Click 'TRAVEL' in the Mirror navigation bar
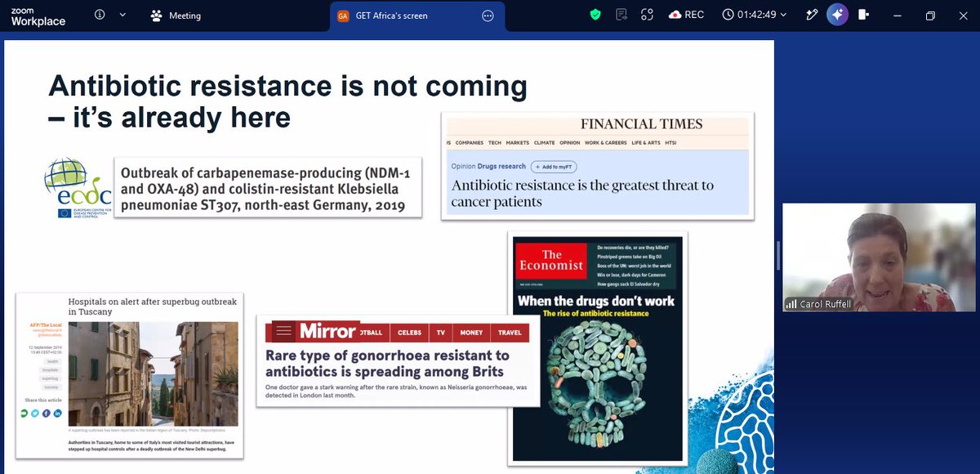Viewport: 980px width, 474px height. pos(510,333)
